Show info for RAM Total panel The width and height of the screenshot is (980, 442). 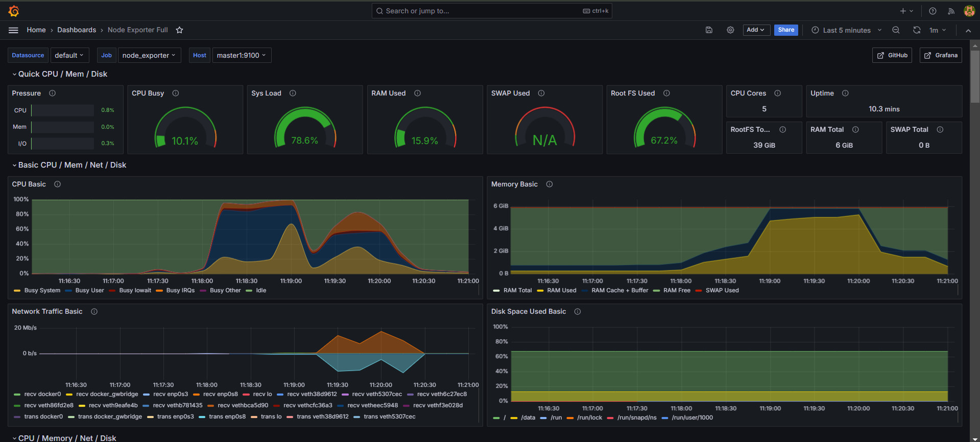(x=855, y=129)
